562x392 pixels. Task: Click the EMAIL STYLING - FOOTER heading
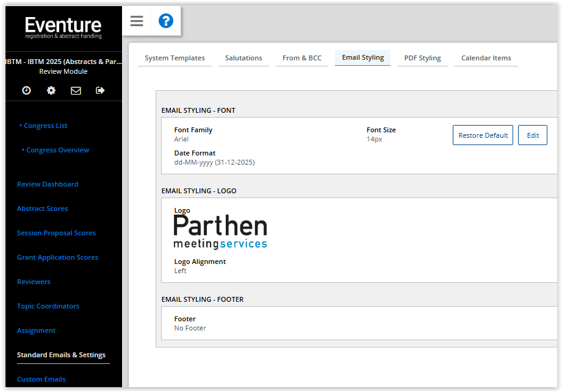[x=203, y=299]
